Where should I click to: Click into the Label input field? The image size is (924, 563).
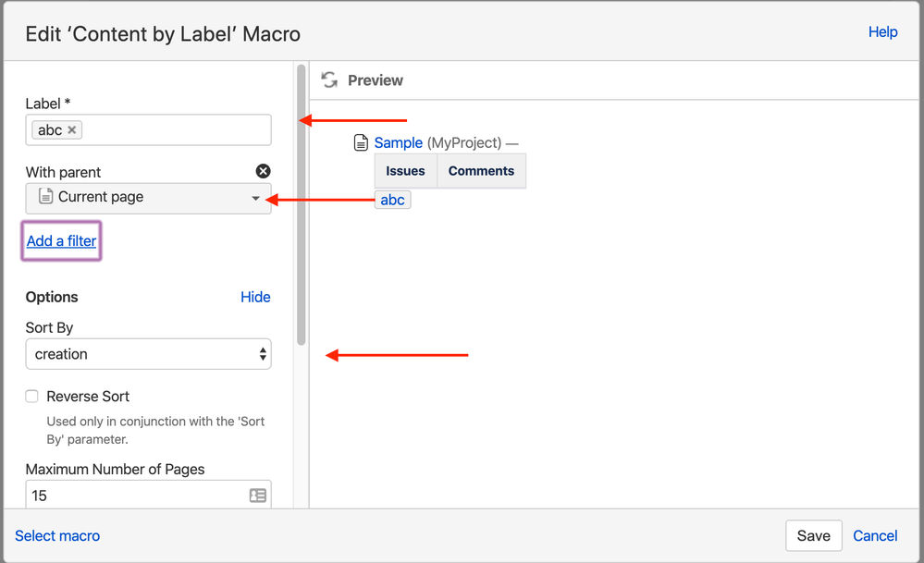[176, 130]
